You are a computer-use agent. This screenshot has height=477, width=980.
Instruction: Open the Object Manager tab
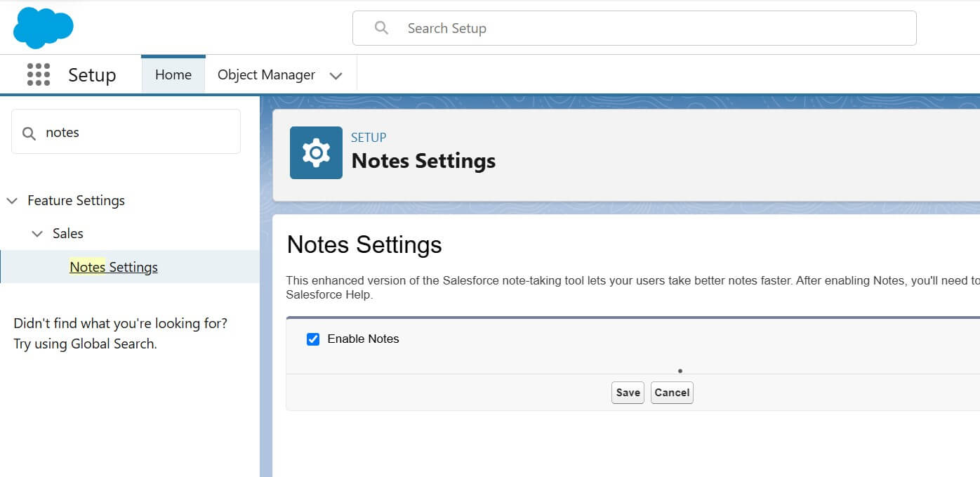click(x=266, y=74)
